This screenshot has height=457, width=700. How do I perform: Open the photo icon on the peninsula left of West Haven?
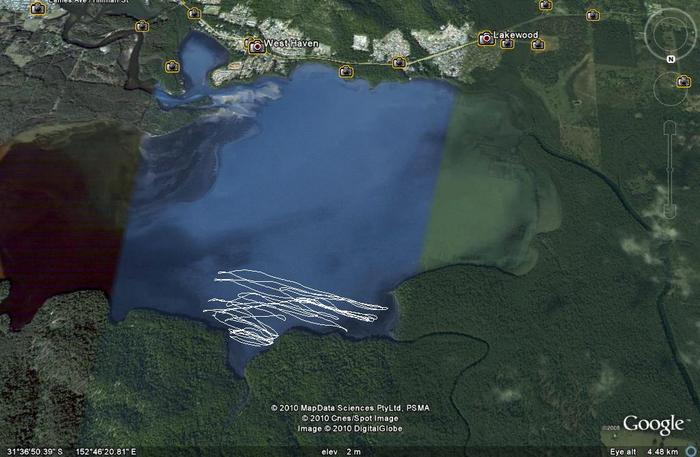[172, 66]
